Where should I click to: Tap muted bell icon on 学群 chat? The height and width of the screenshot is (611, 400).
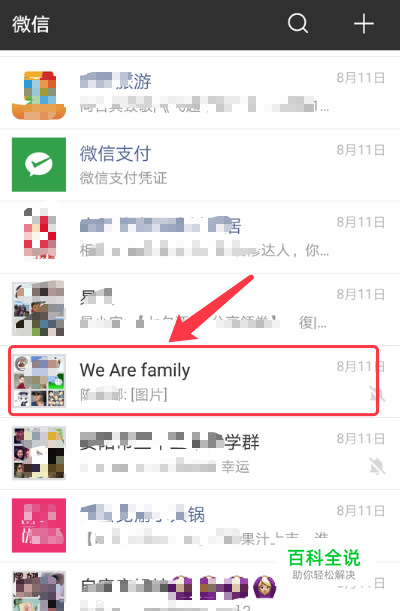click(377, 466)
